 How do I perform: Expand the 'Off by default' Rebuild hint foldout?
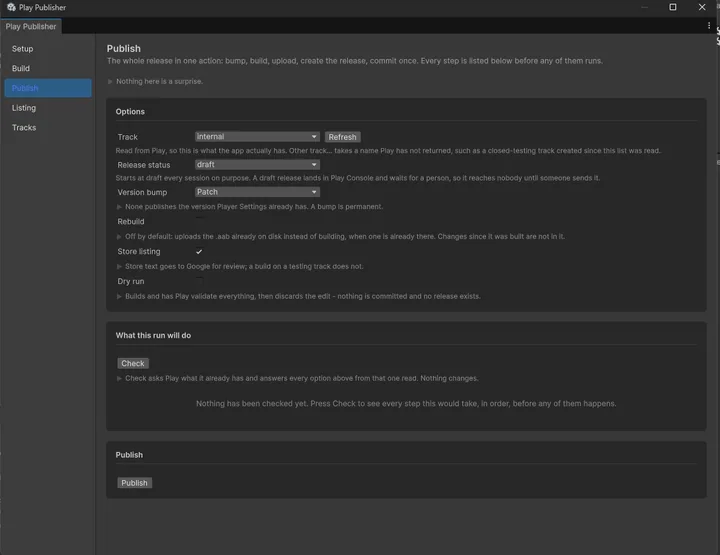(119, 236)
